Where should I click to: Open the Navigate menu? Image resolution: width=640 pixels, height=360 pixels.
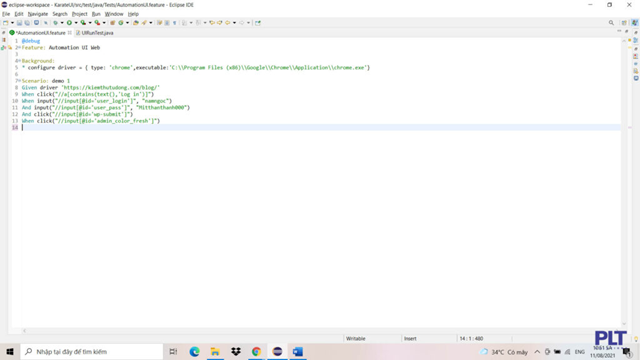38,14
